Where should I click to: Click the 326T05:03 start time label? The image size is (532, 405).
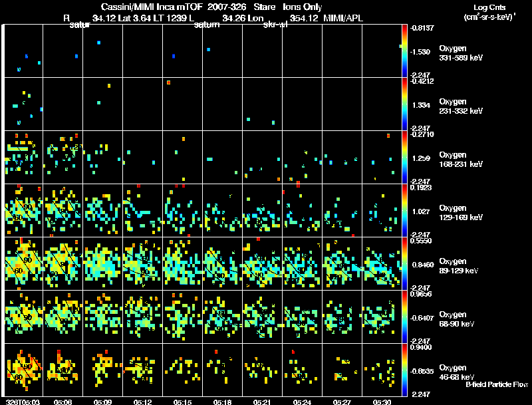point(21,401)
